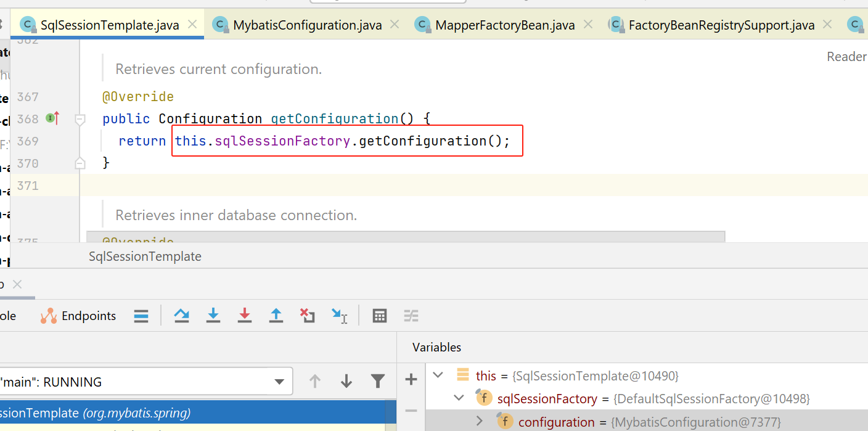Collapse the getConfiguration method fold on line 368
The image size is (868, 431).
(80, 119)
